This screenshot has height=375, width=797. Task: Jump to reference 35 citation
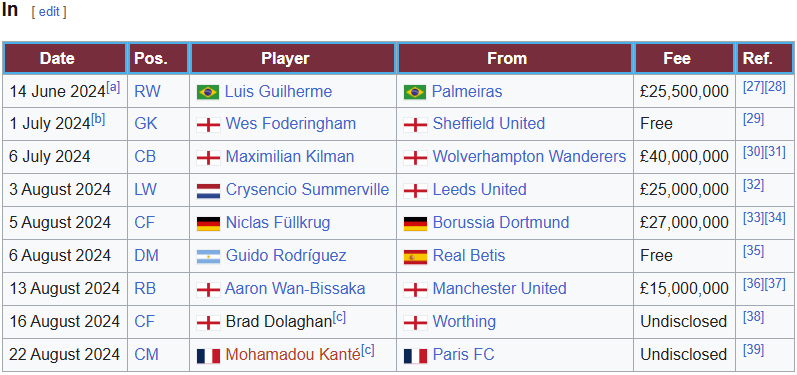(753, 251)
